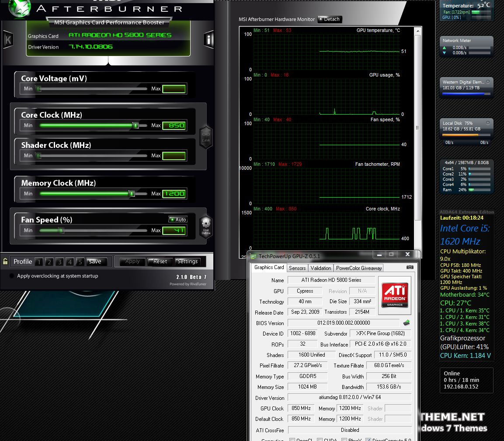Click the Core Clock value field 850
Viewport: 504px width, 441px height.
coord(174,126)
